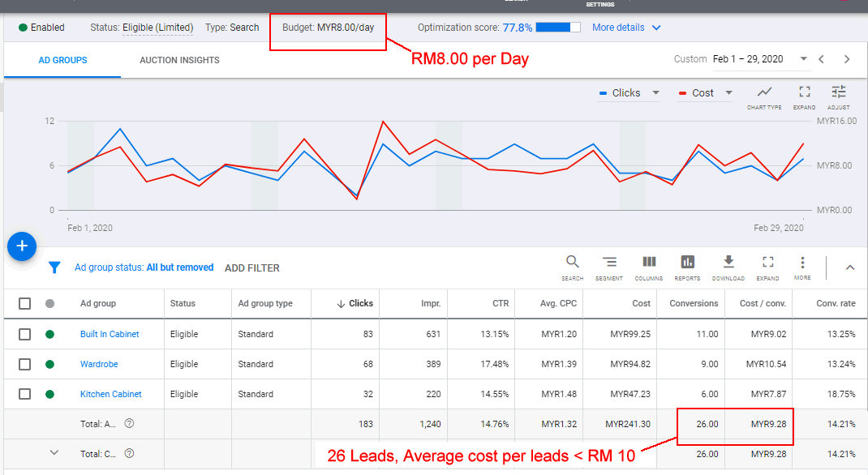Click the optimization score progress bar

coord(558,28)
